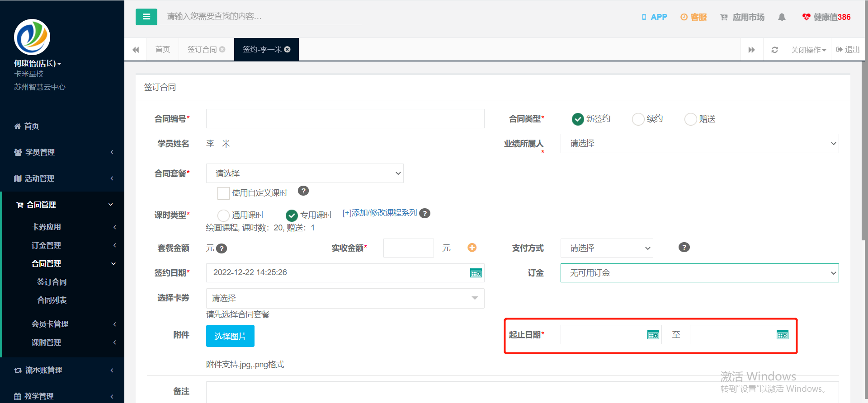Enable 使用自定义课时 checkbox
The height and width of the screenshot is (403, 868).
pyautogui.click(x=223, y=193)
